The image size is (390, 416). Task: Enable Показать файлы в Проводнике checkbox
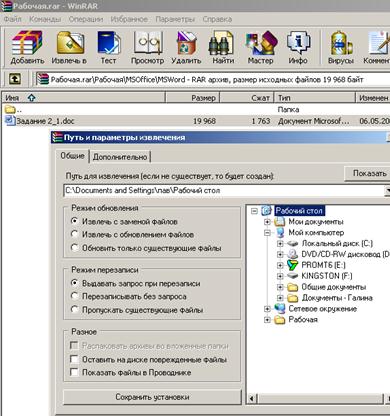(x=74, y=372)
